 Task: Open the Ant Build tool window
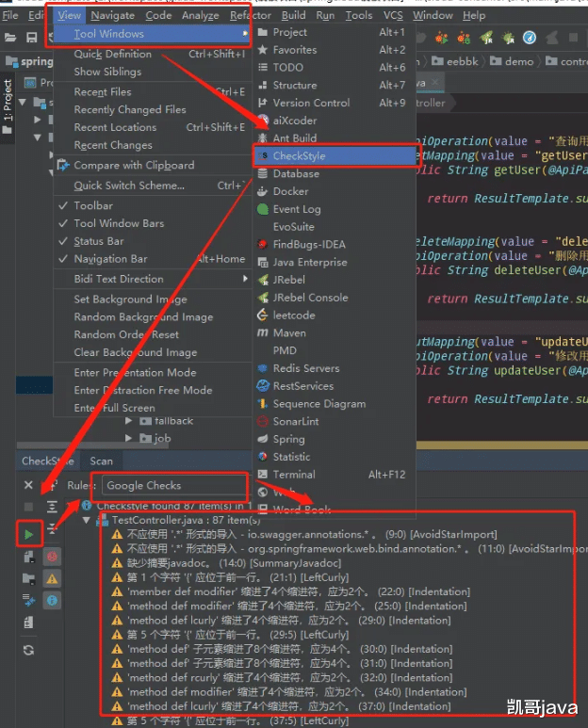334,138
